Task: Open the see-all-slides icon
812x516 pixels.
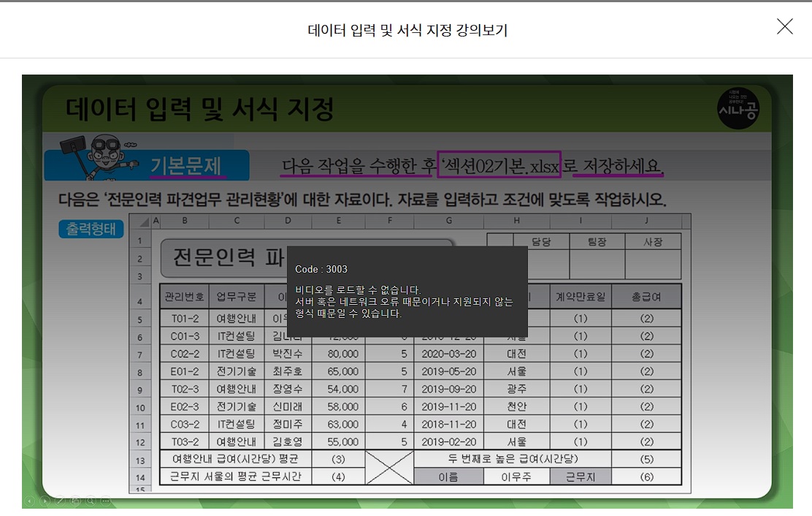Action: point(75,501)
